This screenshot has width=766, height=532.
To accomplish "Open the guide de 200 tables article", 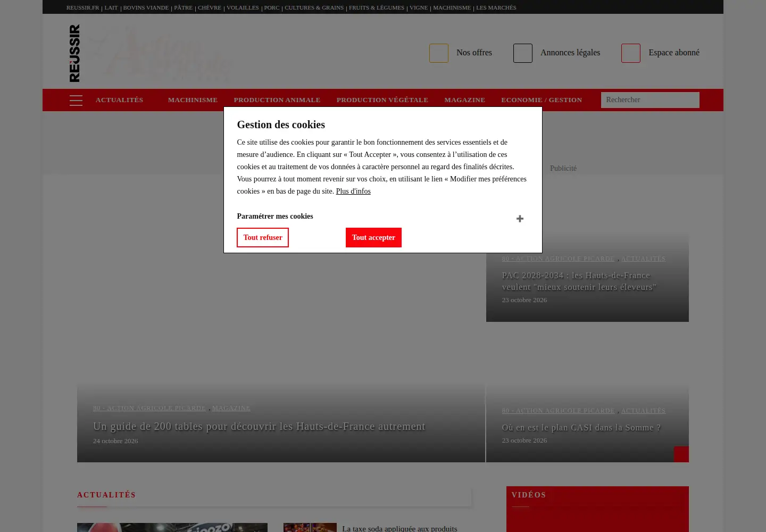I will (x=259, y=427).
